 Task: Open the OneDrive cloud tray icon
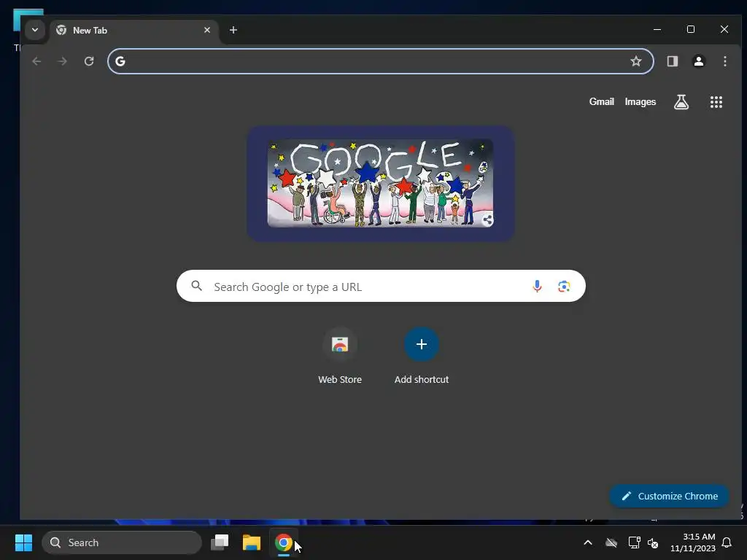[611, 542]
